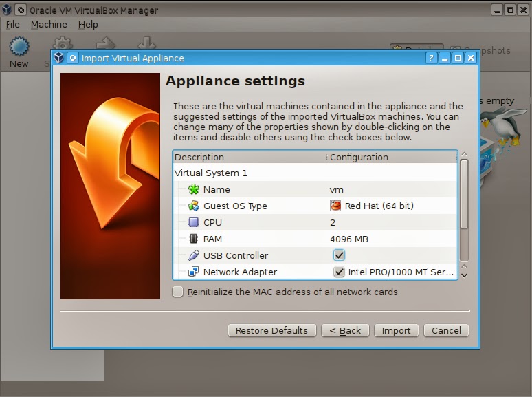Click the appliance list vertical scrollbar thumb
Screen dimensions: 532x397
pyautogui.click(x=465, y=194)
